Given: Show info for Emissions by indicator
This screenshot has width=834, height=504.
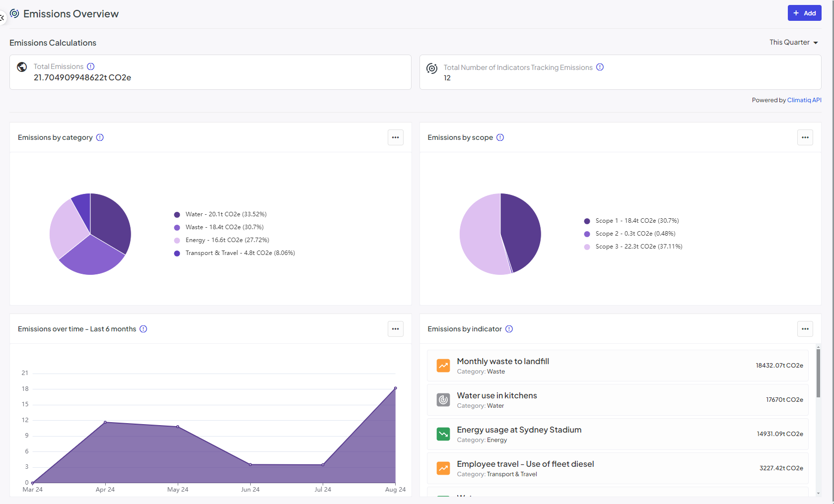Looking at the screenshot, I should (509, 329).
